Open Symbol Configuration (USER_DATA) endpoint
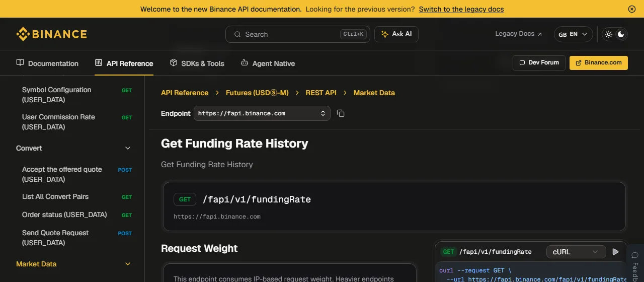Screen dimensions: 644x282 click(x=77, y=95)
